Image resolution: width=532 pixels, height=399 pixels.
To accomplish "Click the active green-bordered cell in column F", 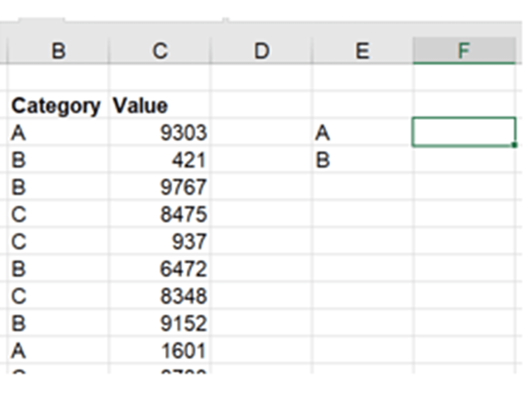I will coord(464,132).
